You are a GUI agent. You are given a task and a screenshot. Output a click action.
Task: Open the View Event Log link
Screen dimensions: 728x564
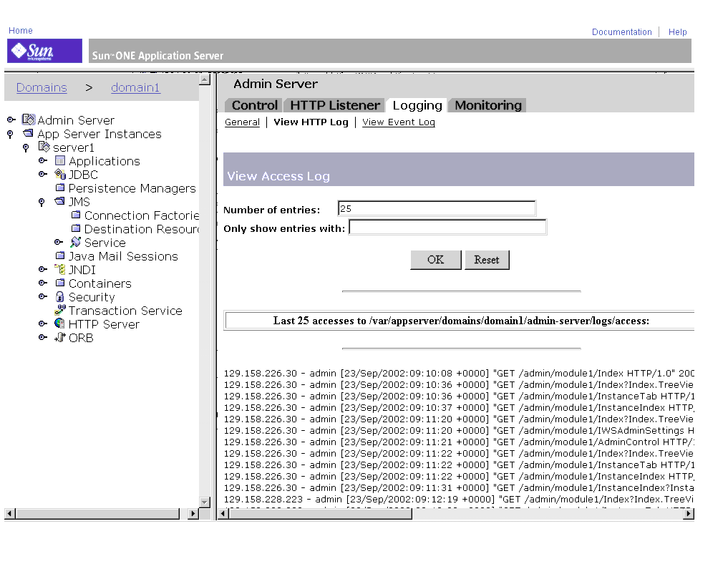tap(398, 122)
